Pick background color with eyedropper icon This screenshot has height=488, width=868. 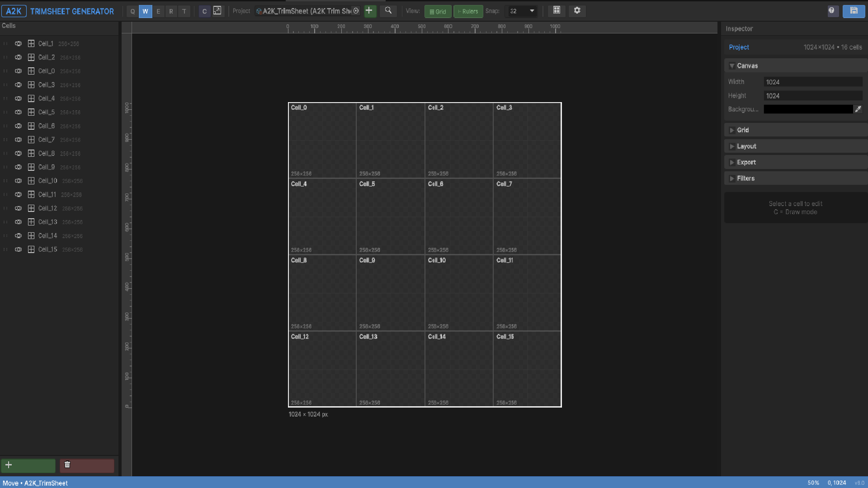point(858,109)
